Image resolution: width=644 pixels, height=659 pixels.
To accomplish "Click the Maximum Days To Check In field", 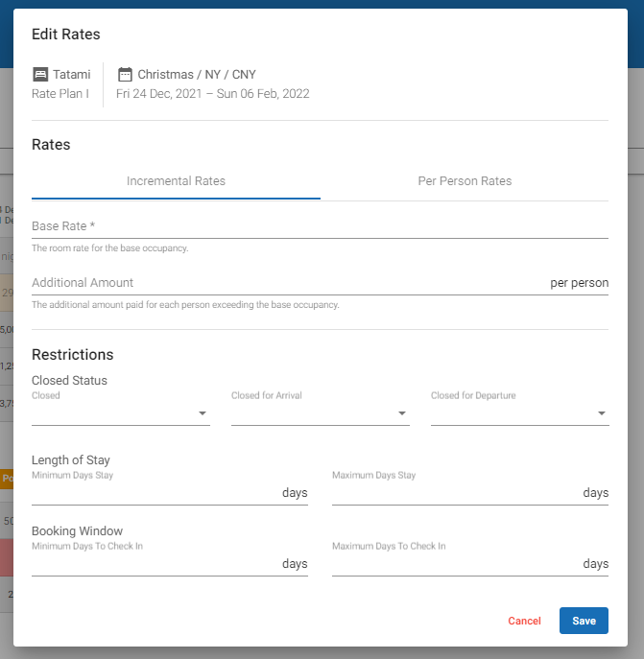I will point(456,564).
